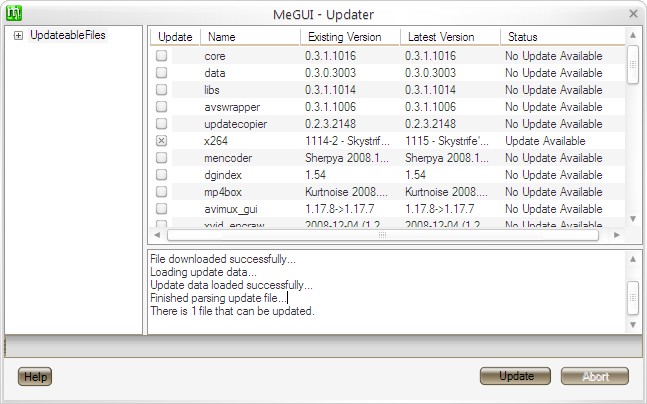Click 'No Update Available' status for dgindex
The image size is (647, 404).
coord(554,175)
